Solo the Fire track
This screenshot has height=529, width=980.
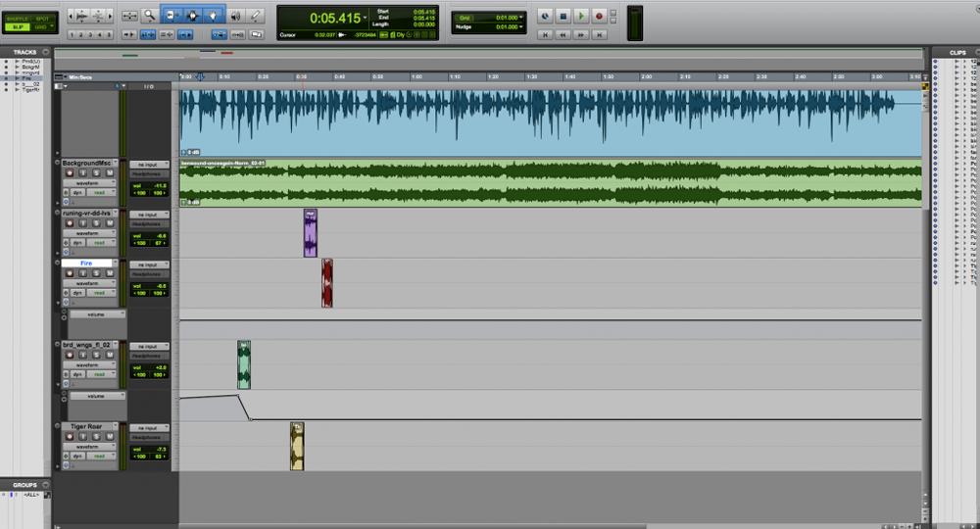click(96, 273)
